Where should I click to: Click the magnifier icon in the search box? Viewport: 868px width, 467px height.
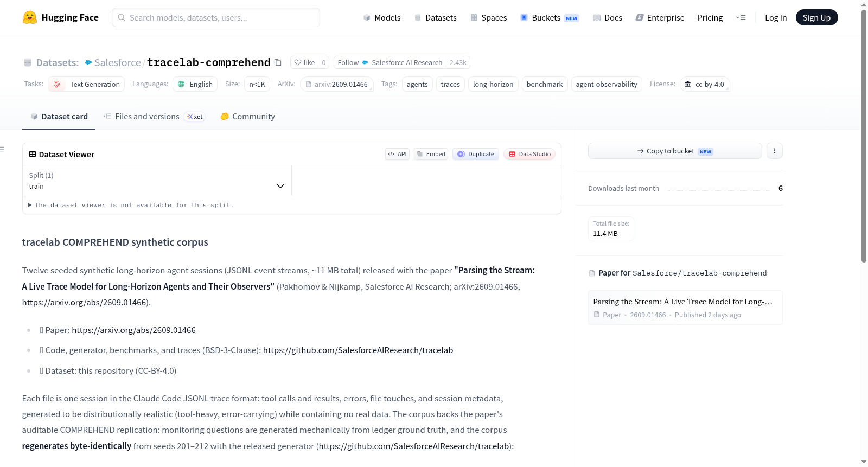coord(122,17)
